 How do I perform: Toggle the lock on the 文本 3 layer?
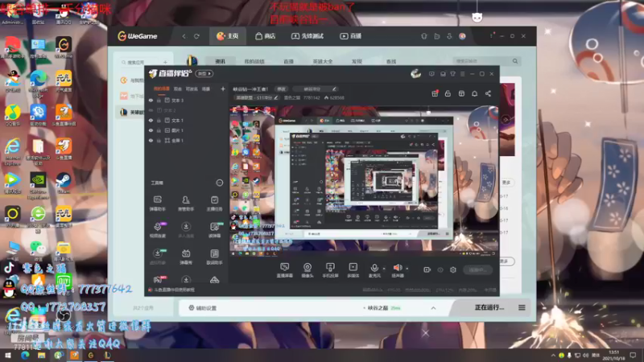tap(159, 100)
